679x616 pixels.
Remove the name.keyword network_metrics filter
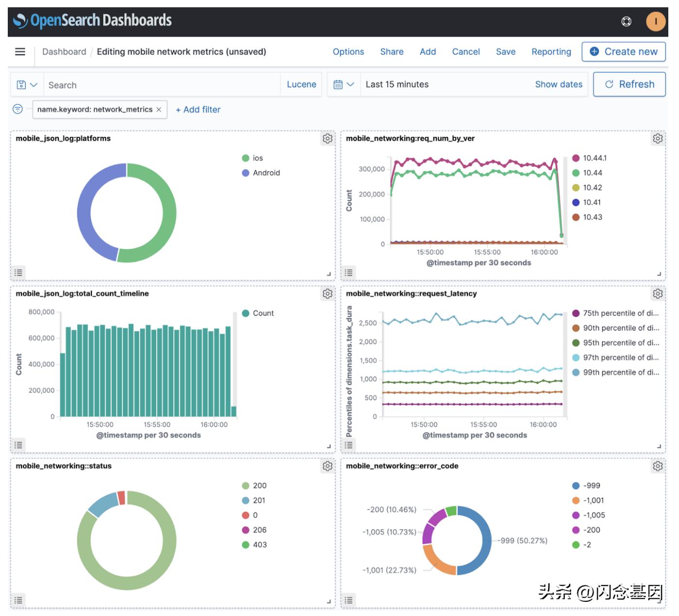159,110
